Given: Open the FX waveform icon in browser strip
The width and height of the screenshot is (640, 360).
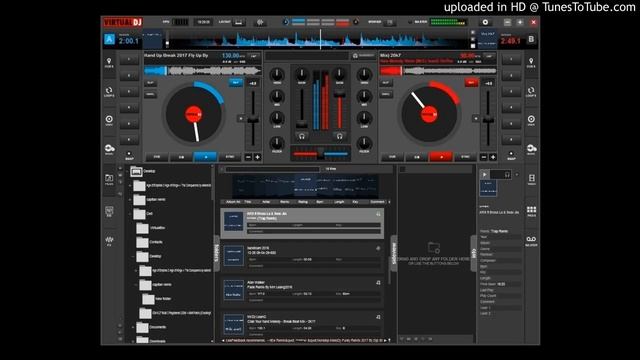Looking at the screenshot, I should pyautogui.click(x=109, y=241).
